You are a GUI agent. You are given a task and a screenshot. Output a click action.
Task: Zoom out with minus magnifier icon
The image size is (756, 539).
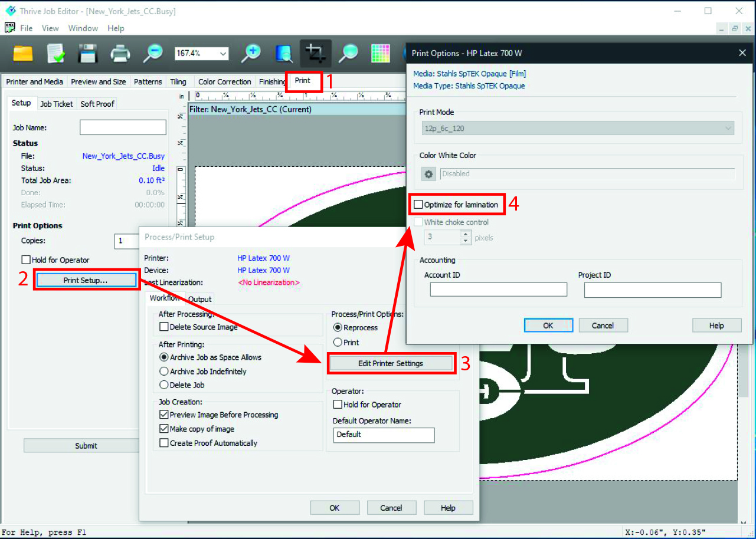pyautogui.click(x=153, y=54)
